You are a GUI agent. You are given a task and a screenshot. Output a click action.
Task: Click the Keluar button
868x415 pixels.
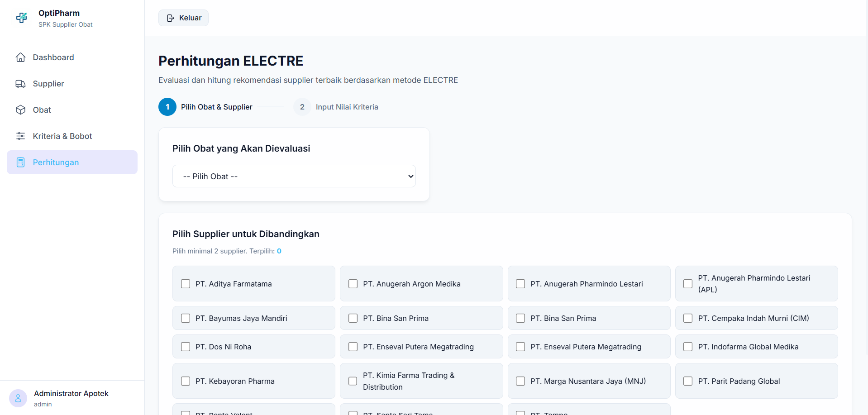pyautogui.click(x=183, y=18)
